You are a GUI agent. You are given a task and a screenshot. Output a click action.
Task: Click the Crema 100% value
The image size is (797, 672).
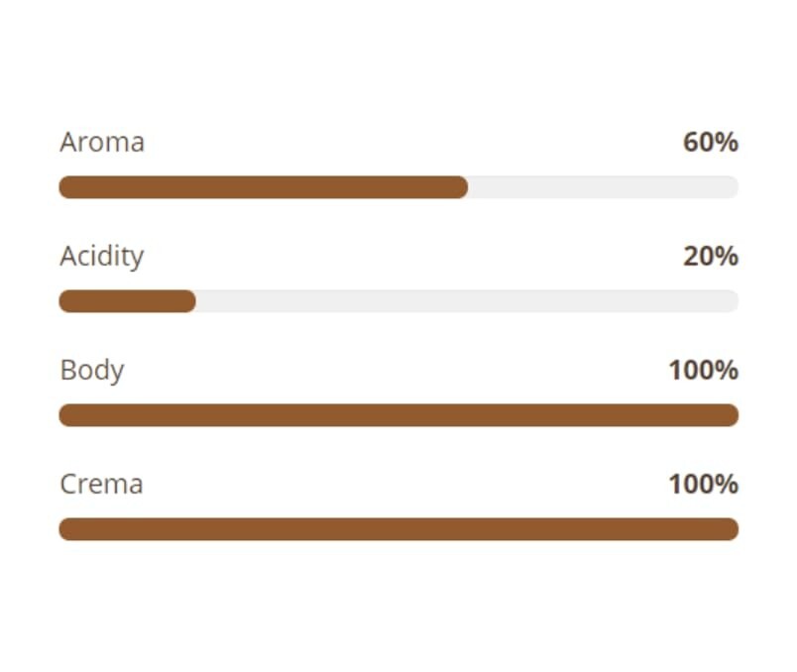[703, 485]
